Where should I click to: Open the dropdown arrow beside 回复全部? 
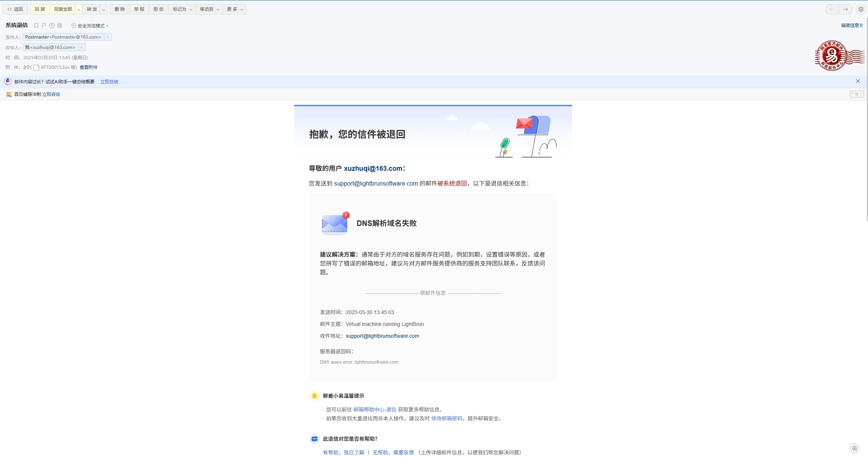click(x=79, y=9)
